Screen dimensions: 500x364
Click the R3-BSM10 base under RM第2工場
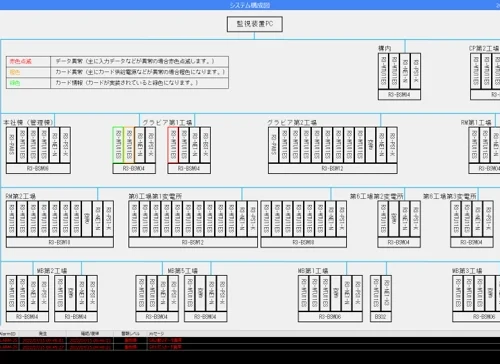coord(60,242)
